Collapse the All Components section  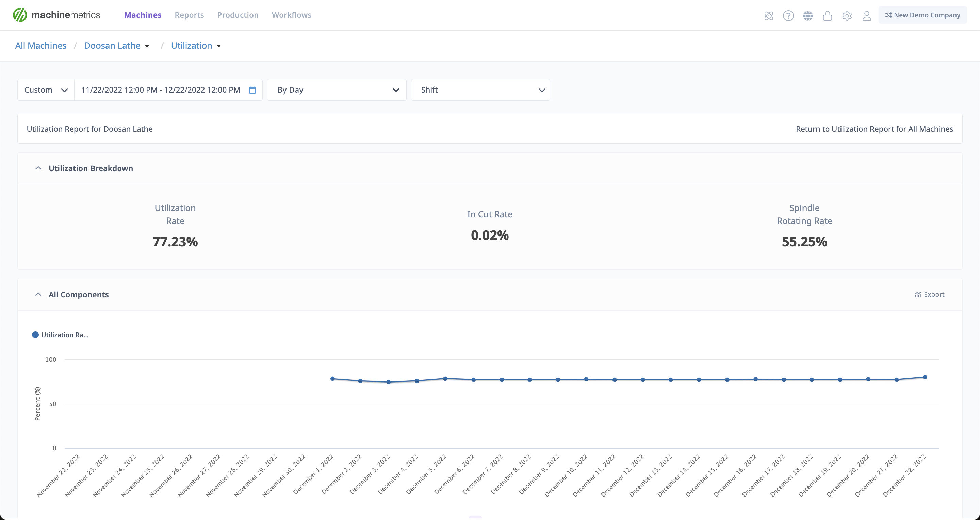point(38,294)
